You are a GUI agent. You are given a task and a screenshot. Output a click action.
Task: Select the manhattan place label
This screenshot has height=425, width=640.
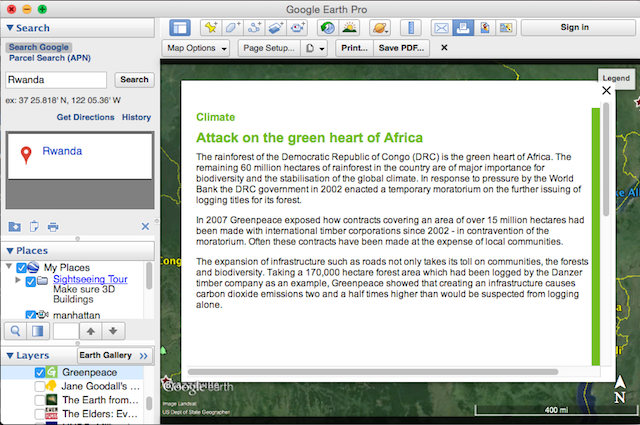(x=76, y=315)
